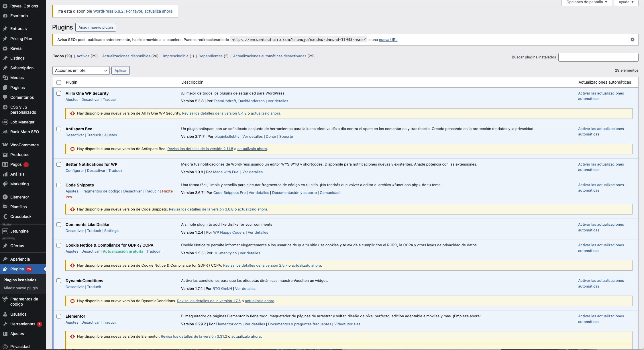Screen dimensions: 644x350
Task: Filter by Dependientes plugins
Action: (210, 56)
